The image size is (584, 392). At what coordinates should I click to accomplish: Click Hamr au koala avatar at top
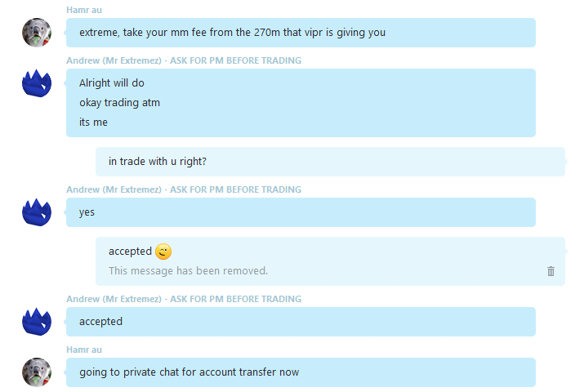(37, 33)
